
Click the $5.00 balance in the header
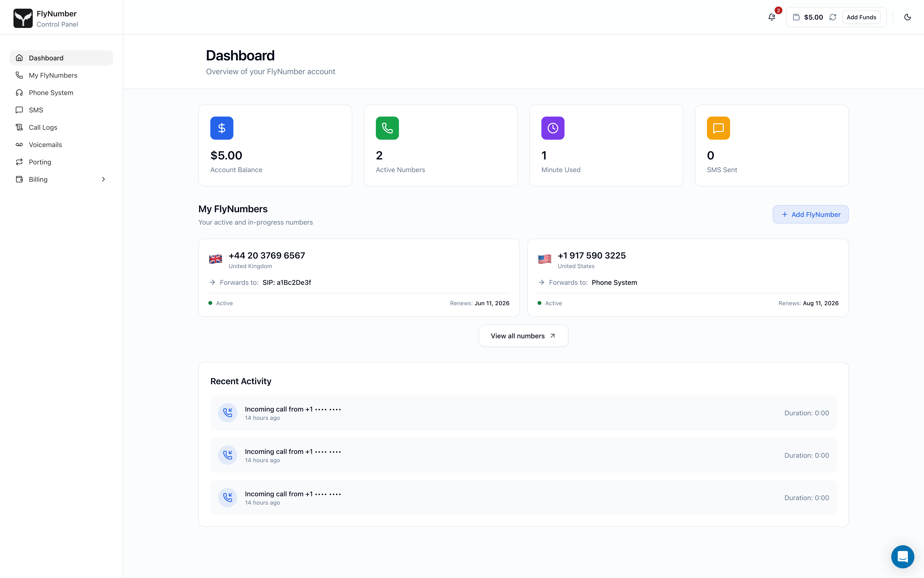pyautogui.click(x=813, y=17)
